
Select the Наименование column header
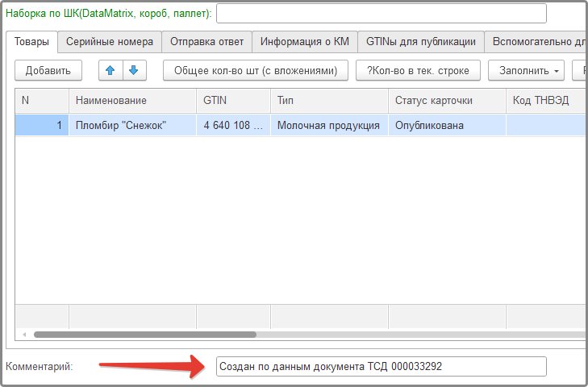(133, 101)
